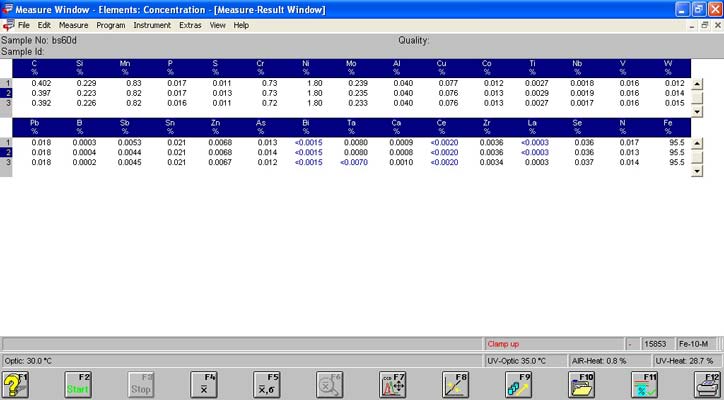This screenshot has height=400, width=724.
Task: Print results with F12 printer button
Action: coord(707,384)
